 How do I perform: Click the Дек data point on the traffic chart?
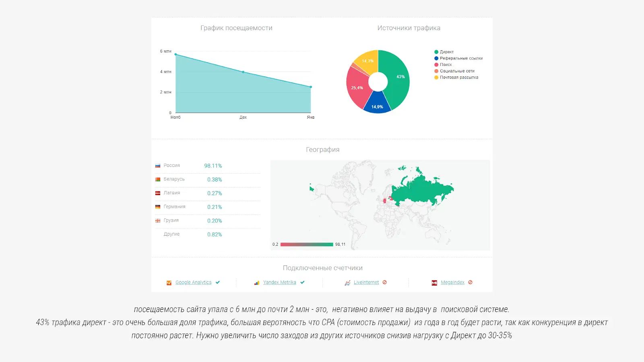pyautogui.click(x=243, y=72)
